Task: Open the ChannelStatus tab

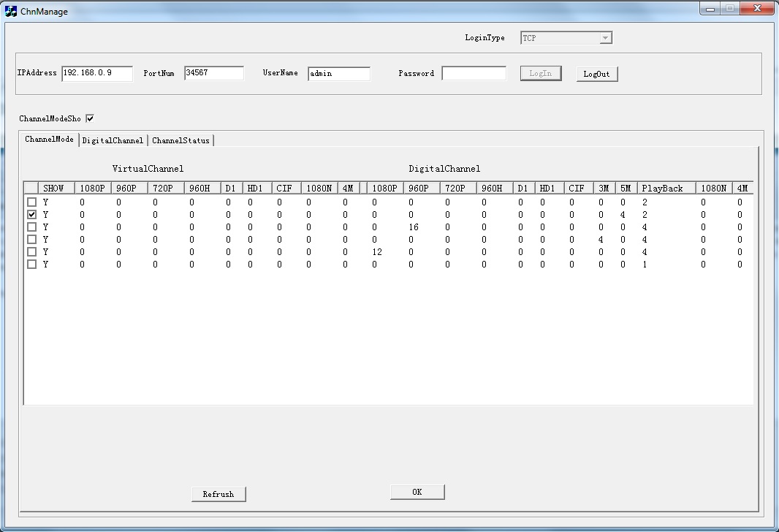Action: [x=180, y=140]
